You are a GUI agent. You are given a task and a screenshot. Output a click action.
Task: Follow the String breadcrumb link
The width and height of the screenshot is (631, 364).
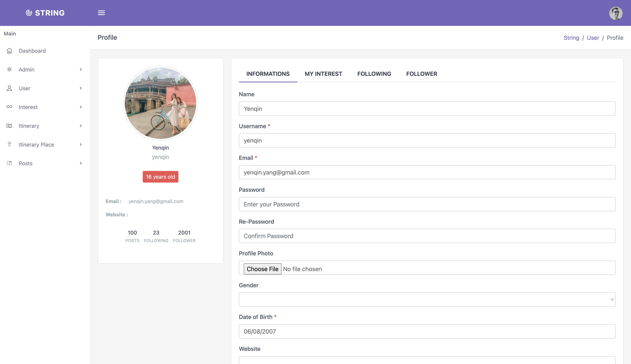pyautogui.click(x=571, y=38)
